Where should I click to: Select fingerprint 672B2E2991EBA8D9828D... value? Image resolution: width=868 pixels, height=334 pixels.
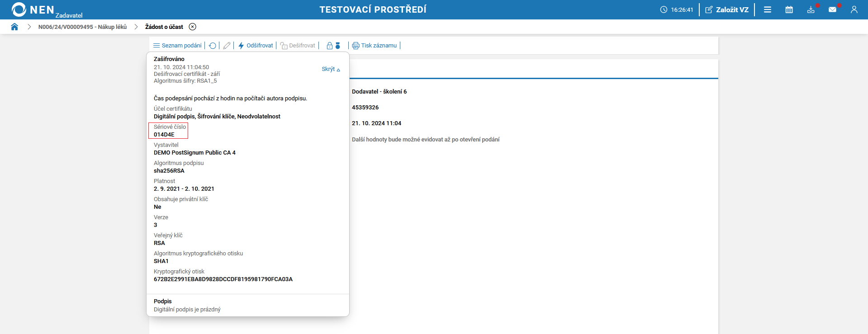223,279
